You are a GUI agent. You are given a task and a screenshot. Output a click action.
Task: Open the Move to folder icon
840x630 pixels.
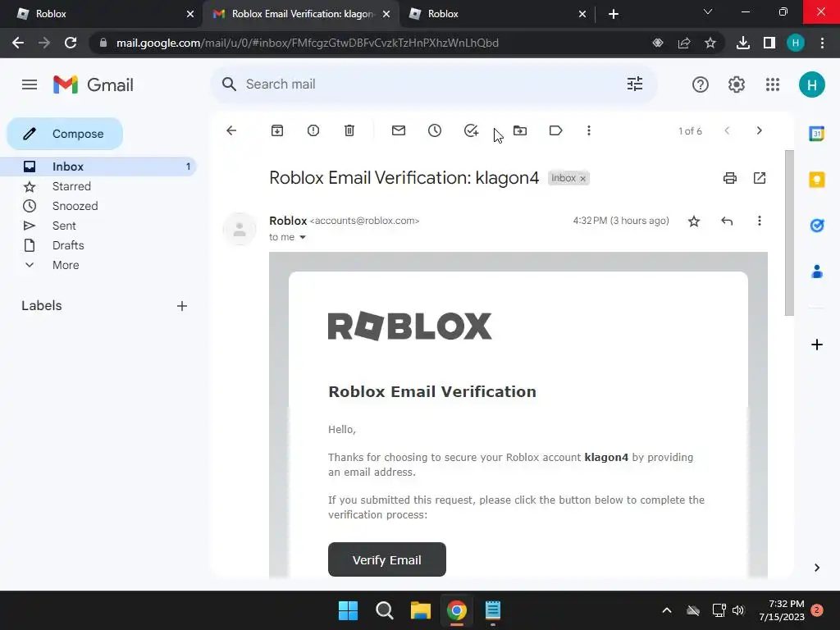tap(519, 130)
